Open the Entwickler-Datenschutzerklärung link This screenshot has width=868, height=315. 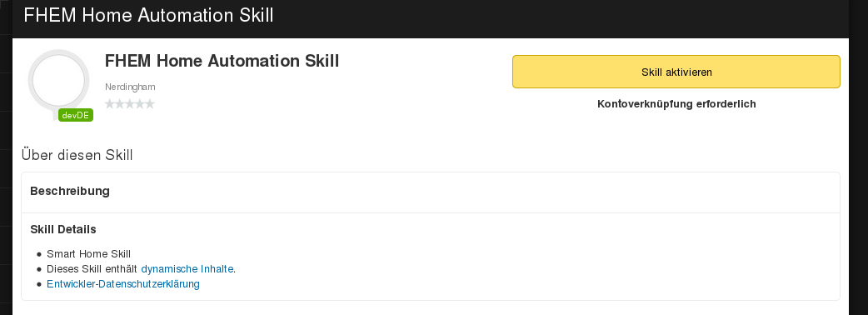123,284
